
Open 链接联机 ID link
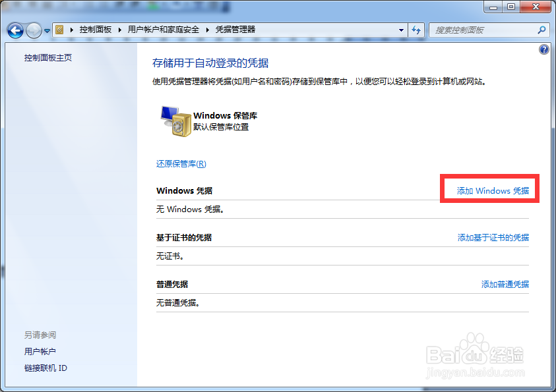[46, 368]
